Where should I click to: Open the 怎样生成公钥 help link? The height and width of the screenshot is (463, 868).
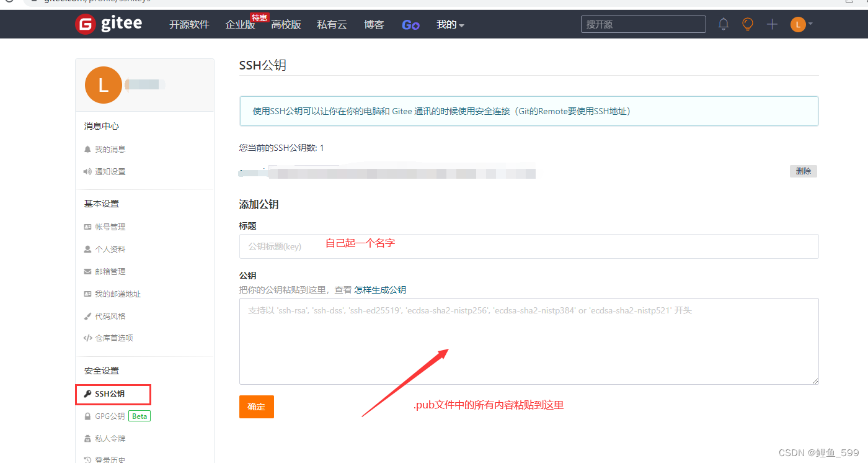[x=380, y=290]
